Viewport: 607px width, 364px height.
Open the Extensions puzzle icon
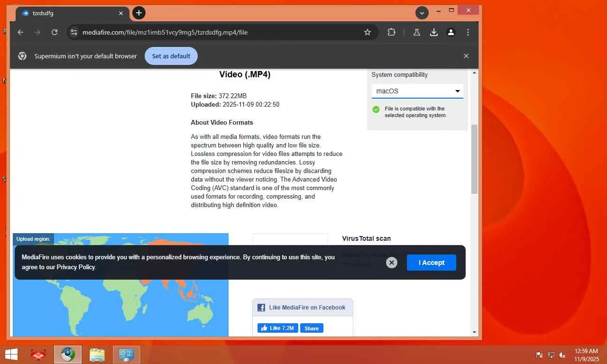[391, 32]
